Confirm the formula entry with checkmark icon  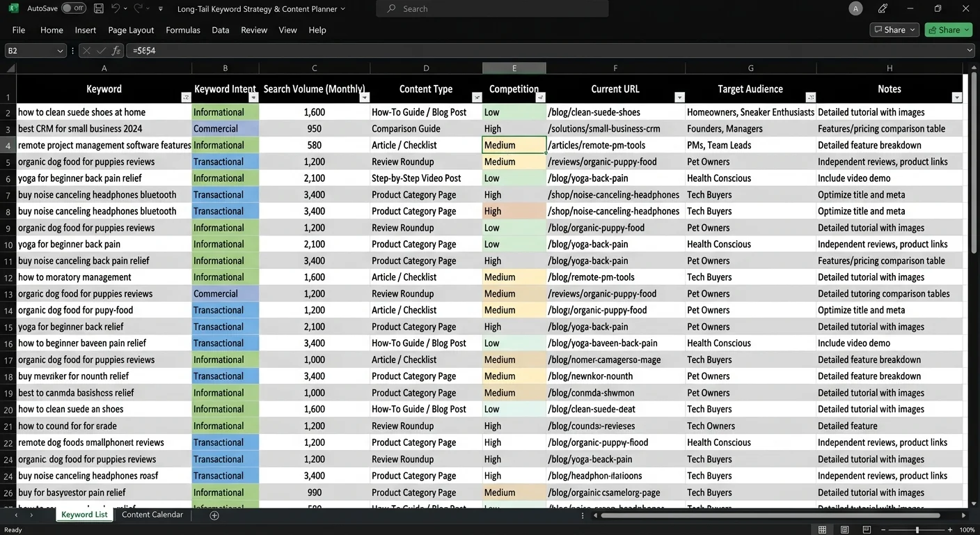point(102,51)
